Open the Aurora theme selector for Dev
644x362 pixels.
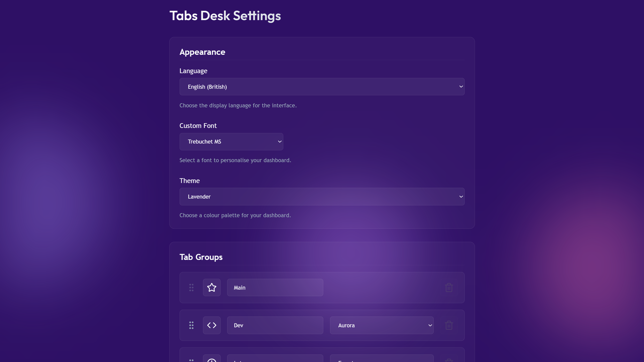[381, 325]
